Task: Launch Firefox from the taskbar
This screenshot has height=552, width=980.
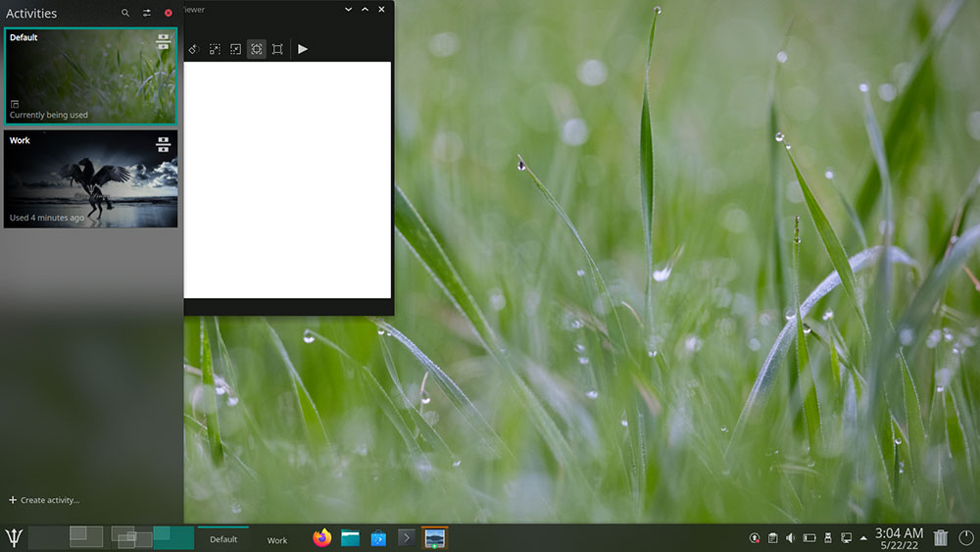Action: click(x=322, y=537)
